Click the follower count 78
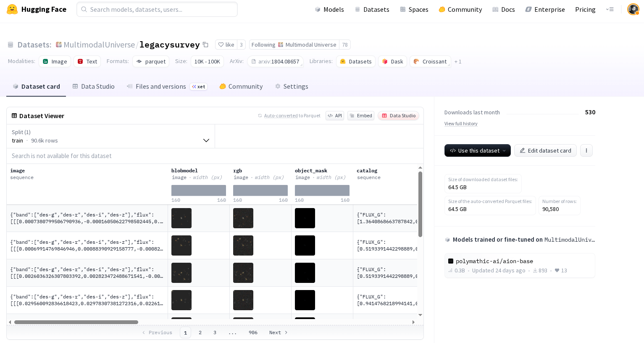 pos(345,45)
